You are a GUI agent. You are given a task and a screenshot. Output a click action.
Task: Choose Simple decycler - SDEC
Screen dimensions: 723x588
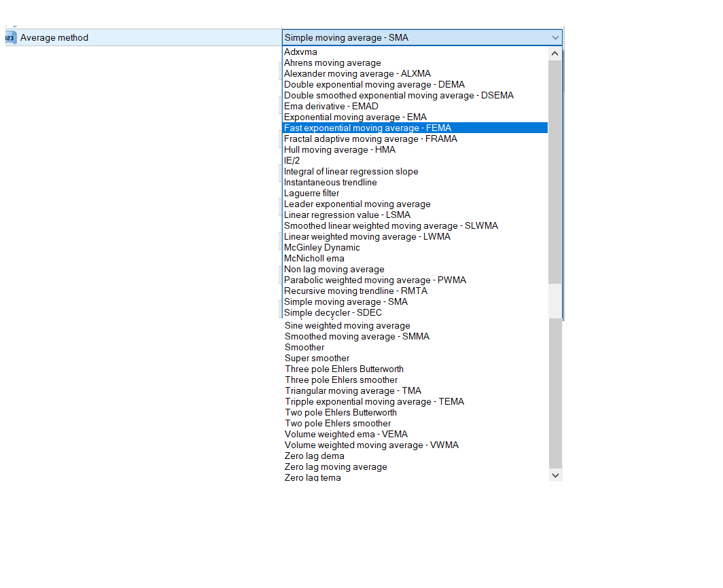click(333, 313)
